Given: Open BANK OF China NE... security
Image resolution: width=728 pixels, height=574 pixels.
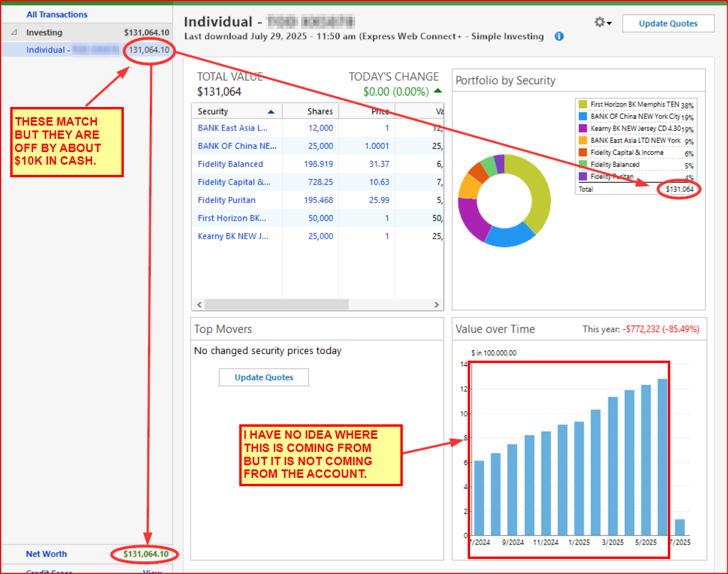Looking at the screenshot, I should point(237,146).
